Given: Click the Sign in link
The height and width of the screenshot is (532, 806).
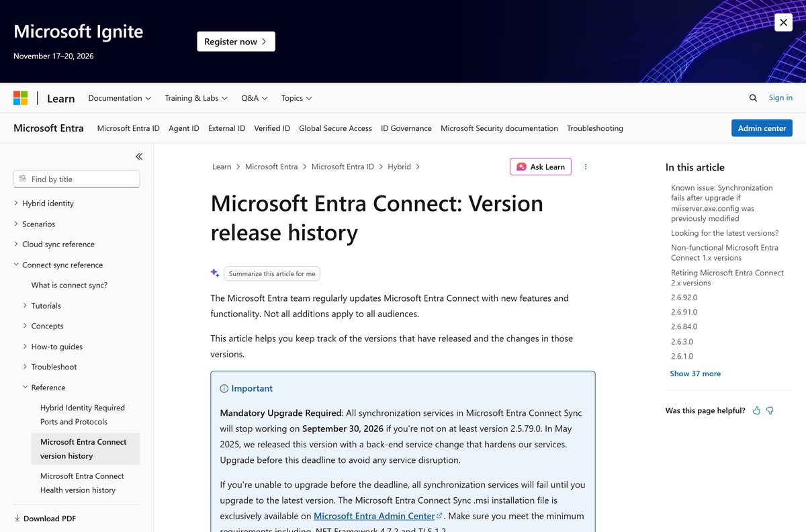Looking at the screenshot, I should click(780, 97).
